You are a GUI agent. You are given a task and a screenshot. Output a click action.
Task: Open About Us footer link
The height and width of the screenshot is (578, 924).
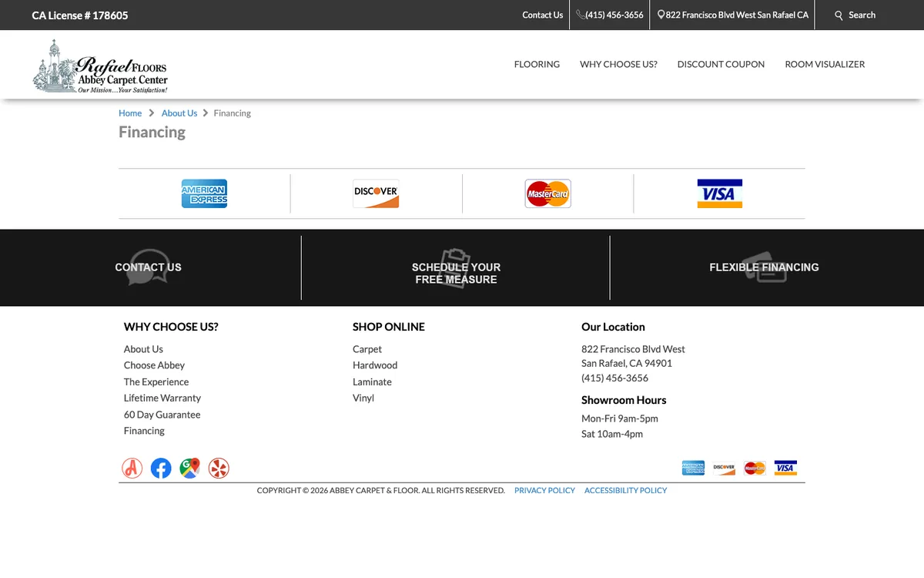click(x=143, y=349)
